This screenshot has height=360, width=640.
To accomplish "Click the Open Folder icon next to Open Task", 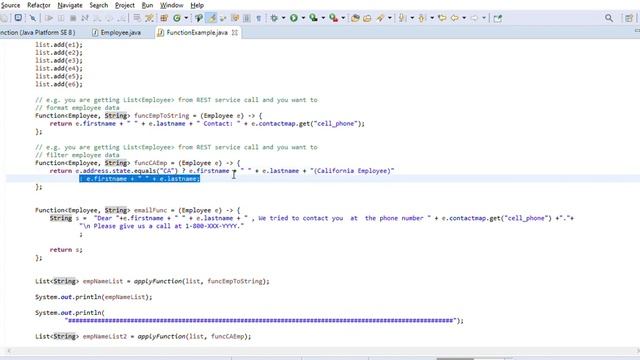I will [x=367, y=18].
